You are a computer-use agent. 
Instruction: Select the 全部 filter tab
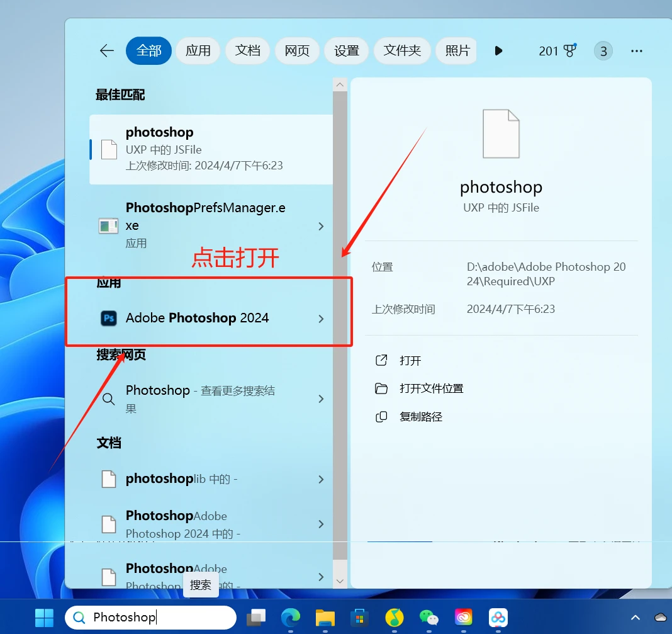point(148,50)
